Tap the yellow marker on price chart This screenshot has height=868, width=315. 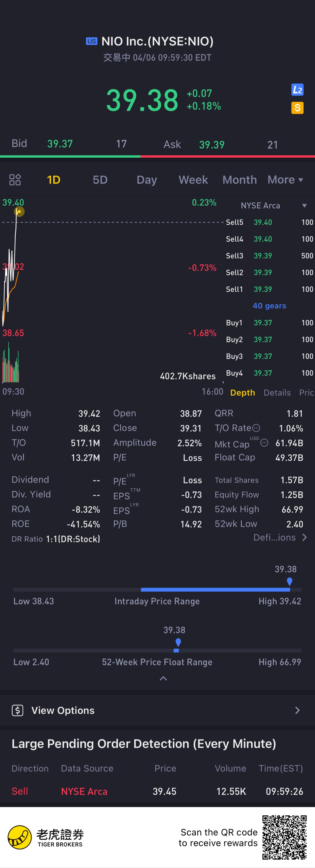[x=19, y=212]
